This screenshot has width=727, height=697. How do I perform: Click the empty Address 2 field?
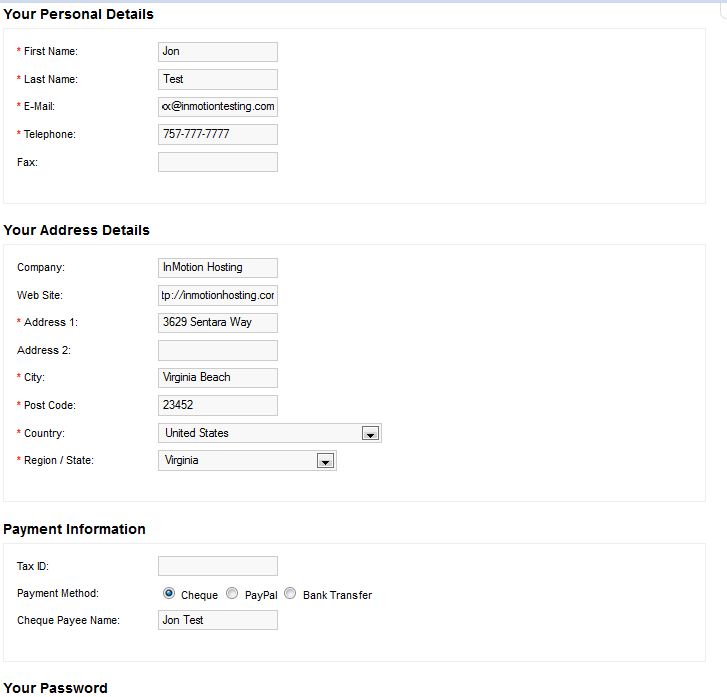[x=218, y=351]
